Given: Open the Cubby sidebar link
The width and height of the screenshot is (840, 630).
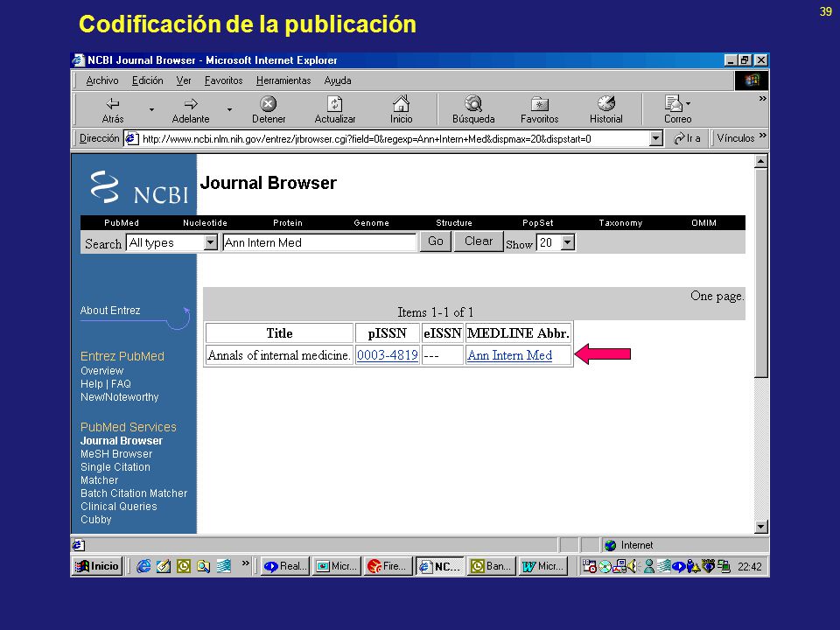Looking at the screenshot, I should pos(96,520).
